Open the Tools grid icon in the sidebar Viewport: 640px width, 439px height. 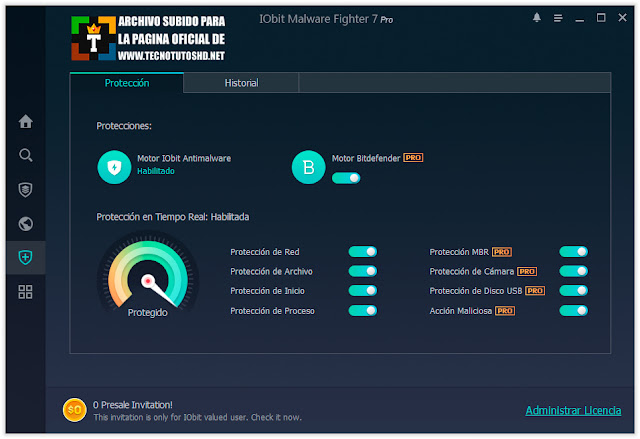(x=25, y=292)
